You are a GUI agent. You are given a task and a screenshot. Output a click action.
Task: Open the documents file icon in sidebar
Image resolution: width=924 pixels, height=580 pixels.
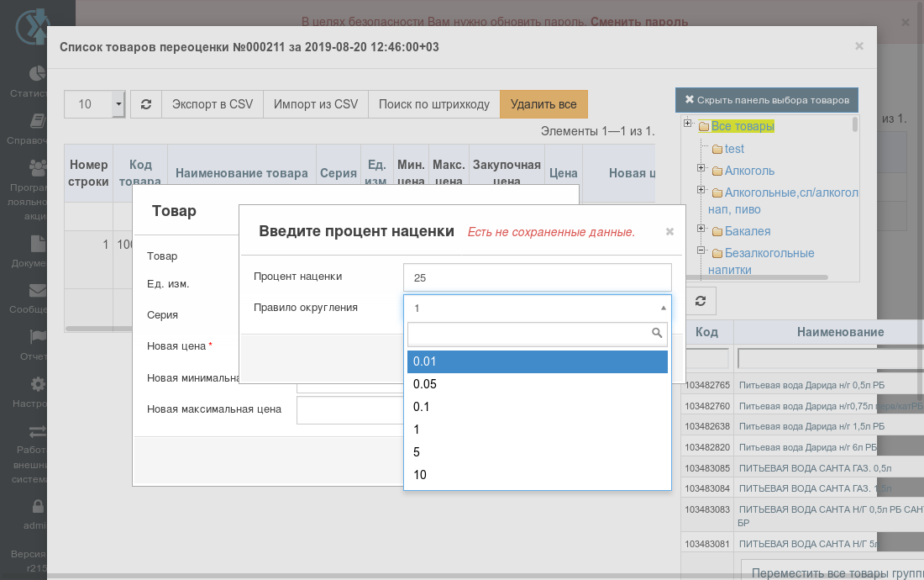click(x=38, y=244)
